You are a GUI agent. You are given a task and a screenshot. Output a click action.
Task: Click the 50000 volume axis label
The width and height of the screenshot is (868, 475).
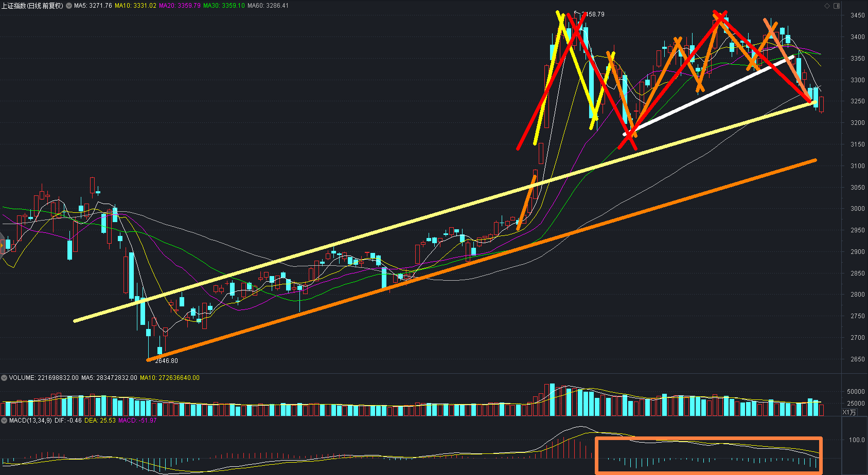coord(856,392)
